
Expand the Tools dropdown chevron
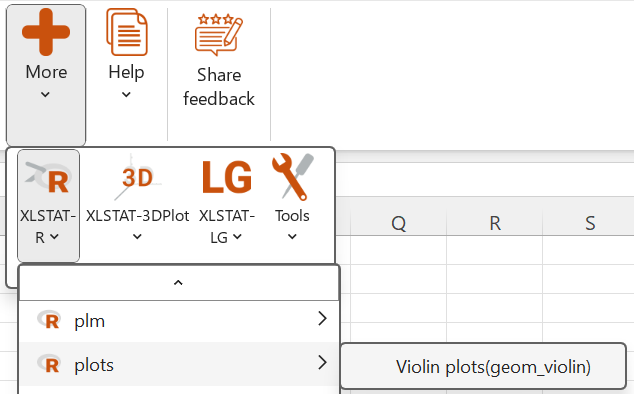click(x=292, y=237)
